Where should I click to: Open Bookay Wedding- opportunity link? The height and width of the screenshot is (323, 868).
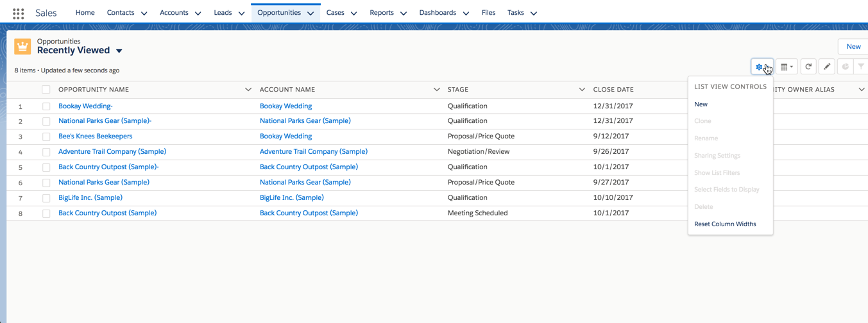(85, 106)
